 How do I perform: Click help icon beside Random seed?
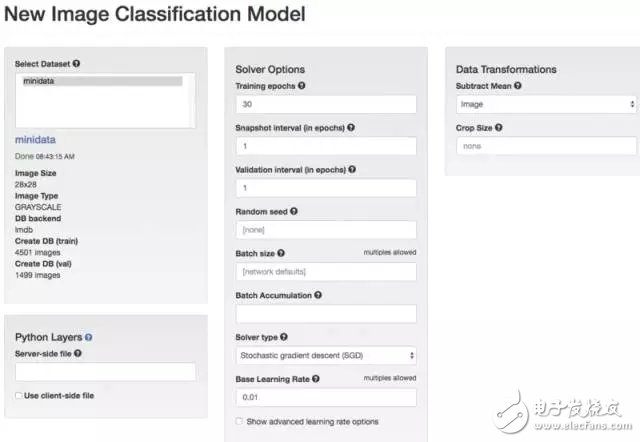point(294,212)
